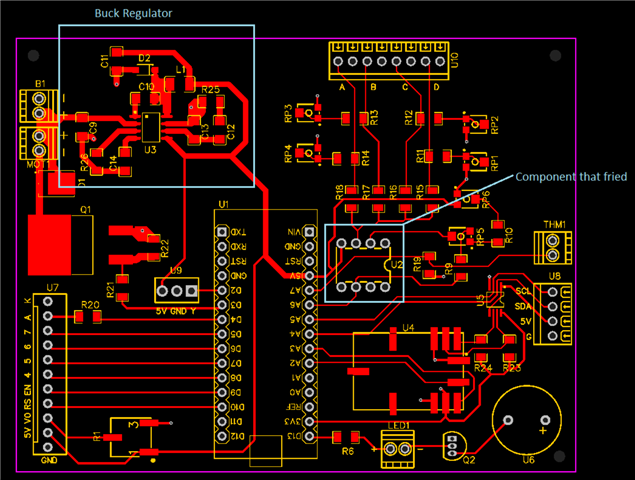This screenshot has width=635, height=480.
Task: Click the D12 pad on U1
Action: 222,436
